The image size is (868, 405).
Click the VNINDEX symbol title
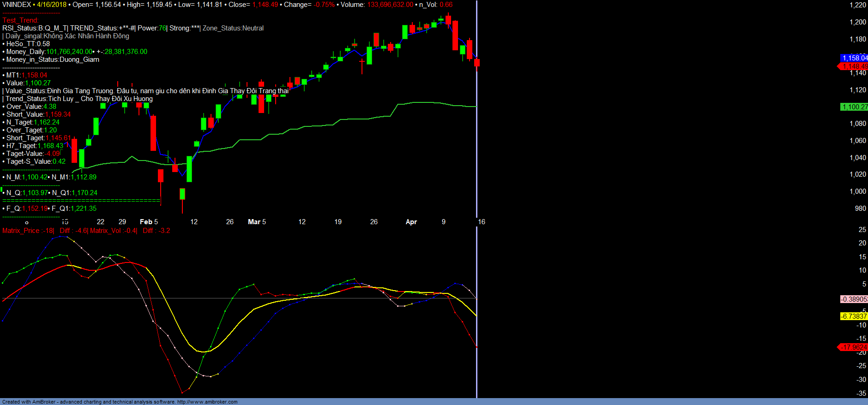pos(17,5)
